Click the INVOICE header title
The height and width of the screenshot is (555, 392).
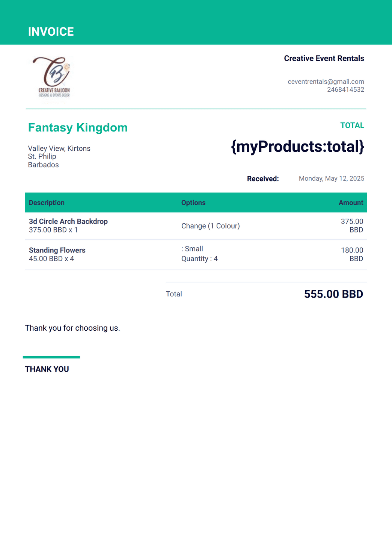(x=51, y=32)
